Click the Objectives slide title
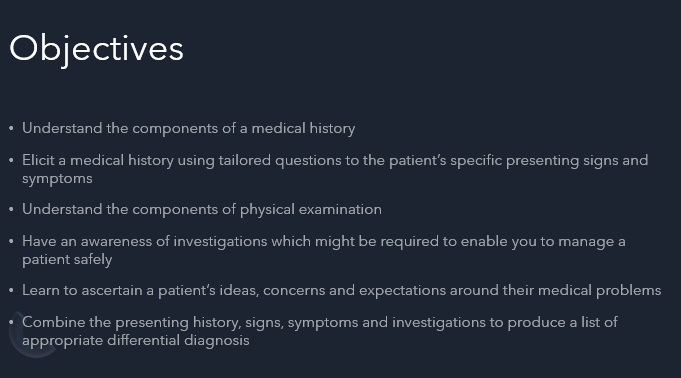This screenshot has height=378, width=681. 96,49
